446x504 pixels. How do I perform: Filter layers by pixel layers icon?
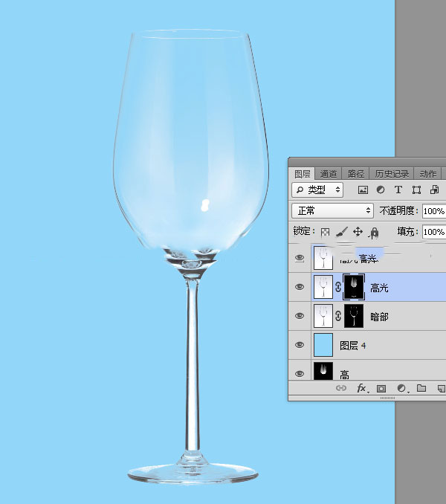363,190
